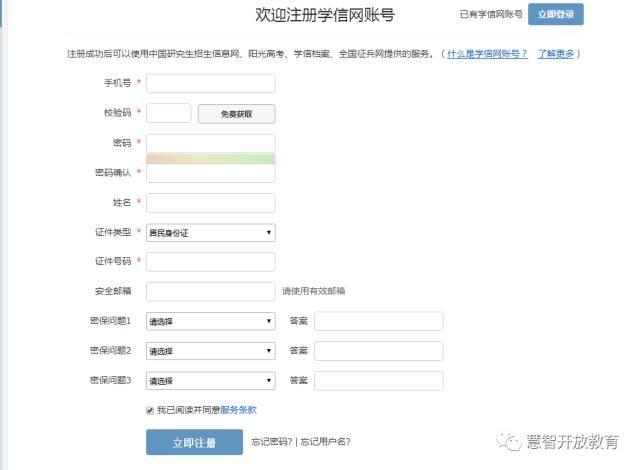Open the 密保问题1 dropdown
Screen dimensions: 640x470
click(x=211, y=321)
